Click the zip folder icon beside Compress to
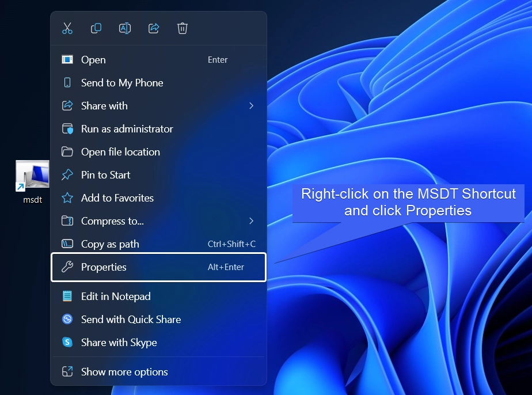 click(x=67, y=221)
